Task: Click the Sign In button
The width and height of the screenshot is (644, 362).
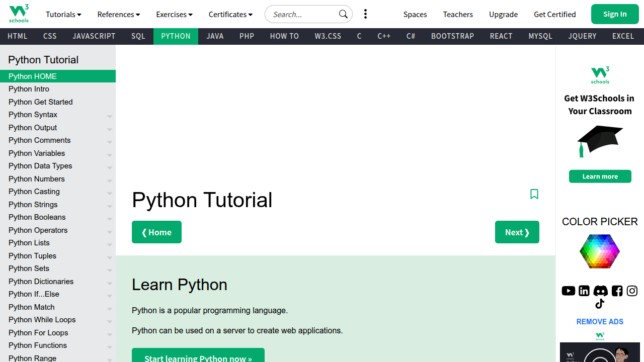Action: (615, 14)
